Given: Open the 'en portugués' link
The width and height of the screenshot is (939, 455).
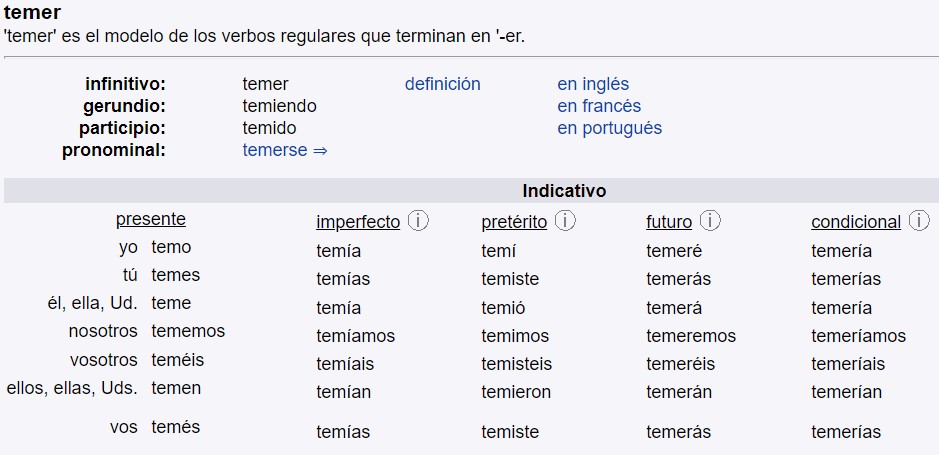Looking at the screenshot, I should [x=609, y=128].
